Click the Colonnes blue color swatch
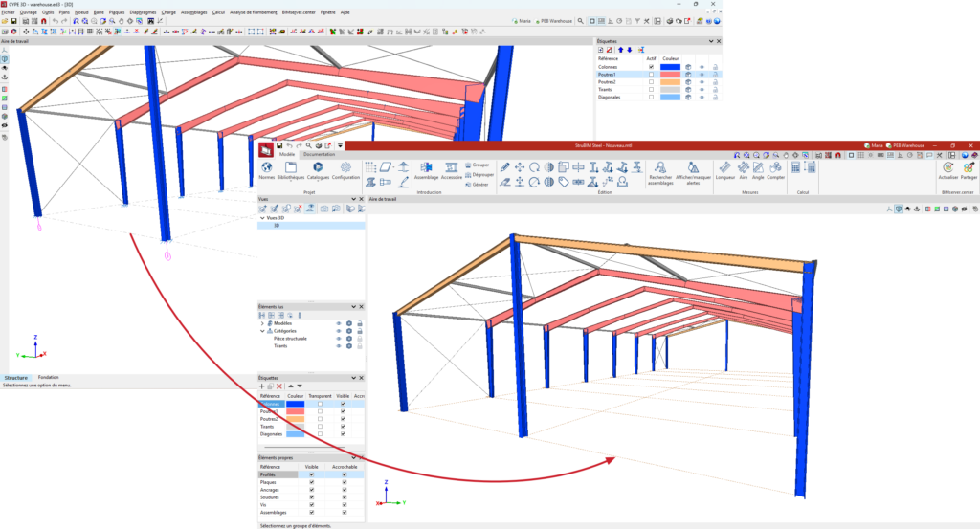Image resolution: width=980 pixels, height=529 pixels. point(671,67)
